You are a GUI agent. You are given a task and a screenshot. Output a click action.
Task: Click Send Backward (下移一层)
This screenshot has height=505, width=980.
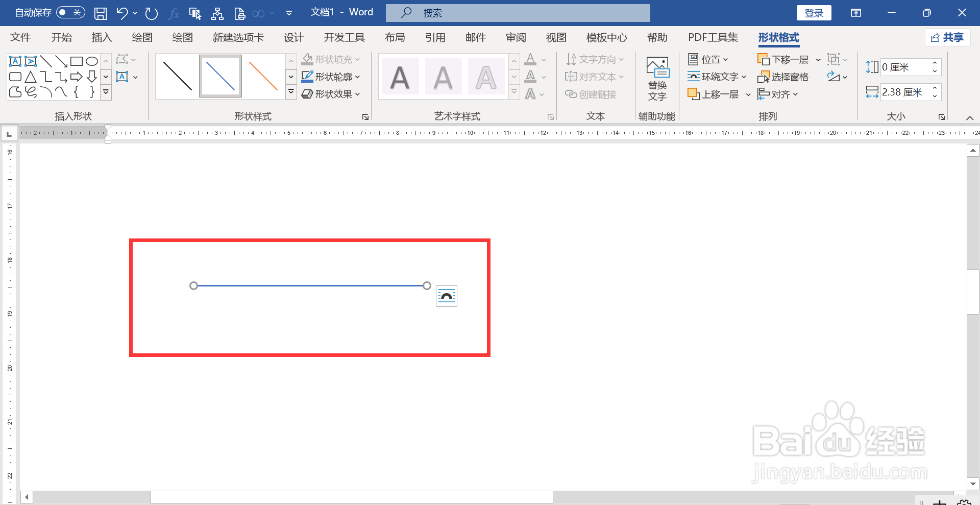pyautogui.click(x=783, y=59)
